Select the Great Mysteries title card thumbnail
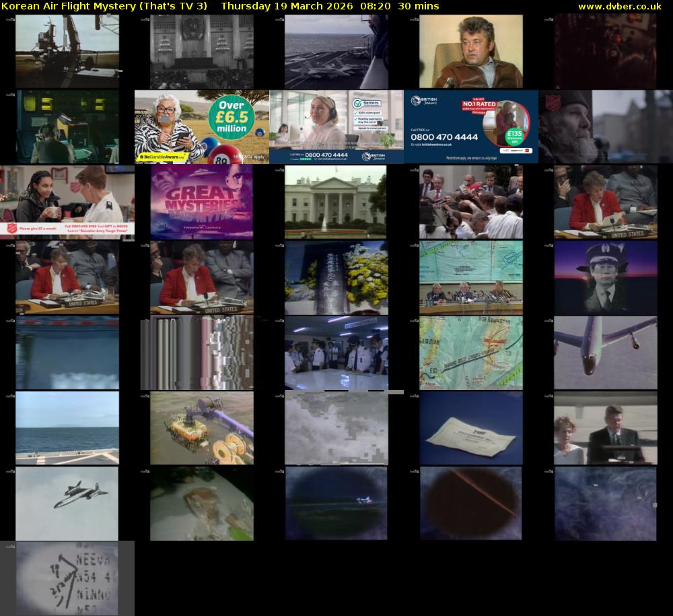673x616 pixels. pos(202,202)
